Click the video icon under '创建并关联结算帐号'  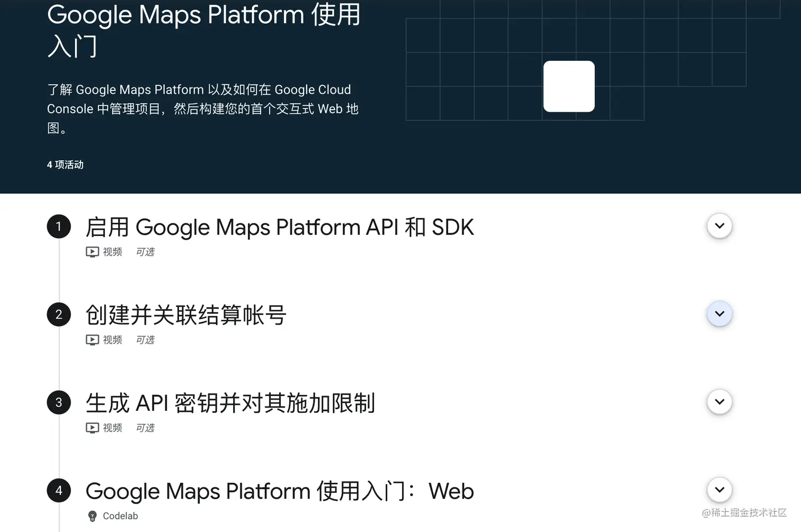(x=92, y=340)
